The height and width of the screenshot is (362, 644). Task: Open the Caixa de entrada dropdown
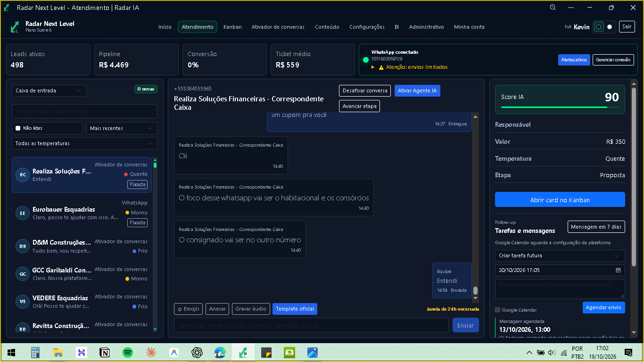49,90
